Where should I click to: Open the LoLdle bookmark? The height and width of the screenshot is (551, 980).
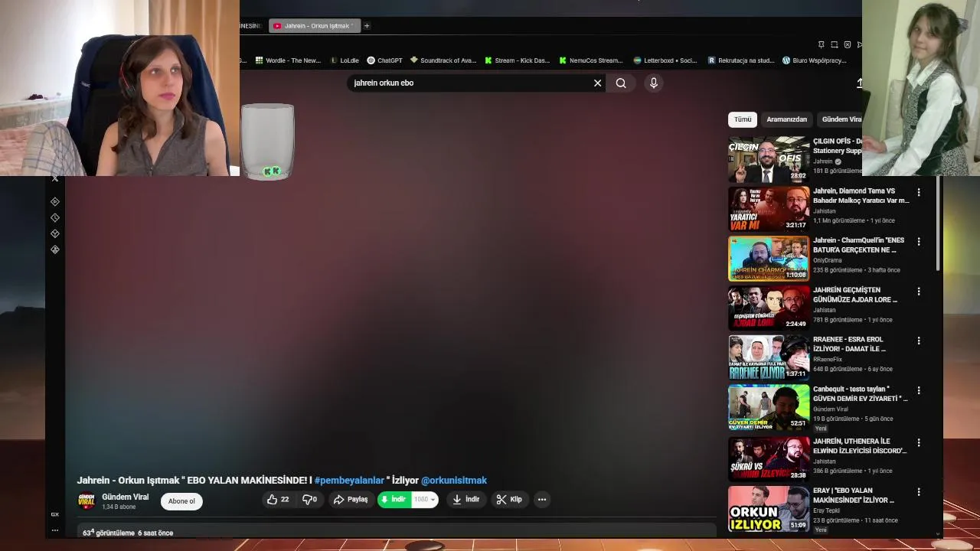point(344,60)
